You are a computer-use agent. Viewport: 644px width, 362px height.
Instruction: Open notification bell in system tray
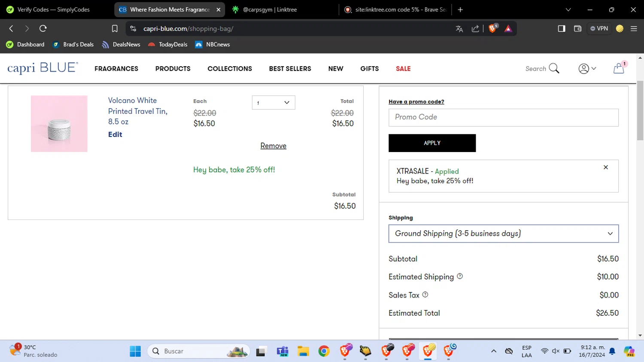(x=612, y=351)
